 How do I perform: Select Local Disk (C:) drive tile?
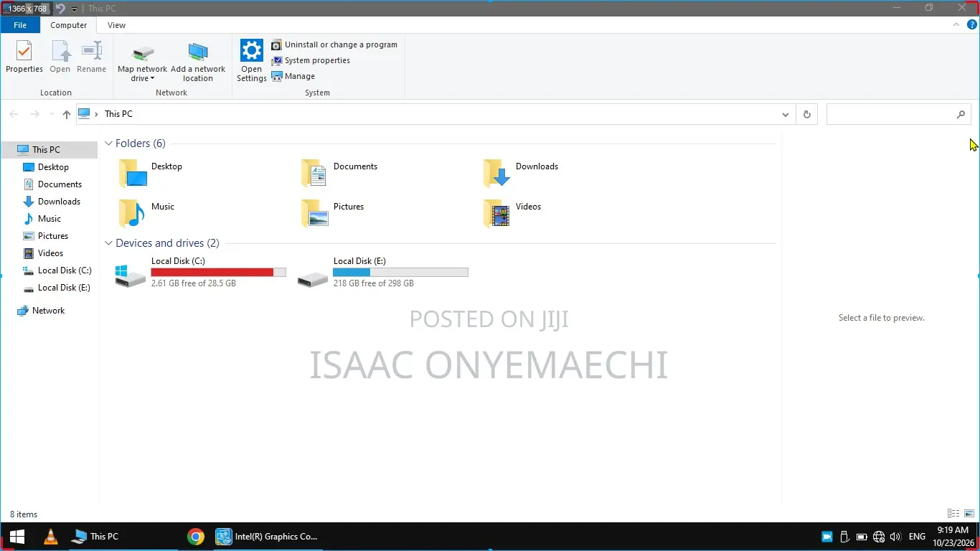pyautogui.click(x=201, y=273)
